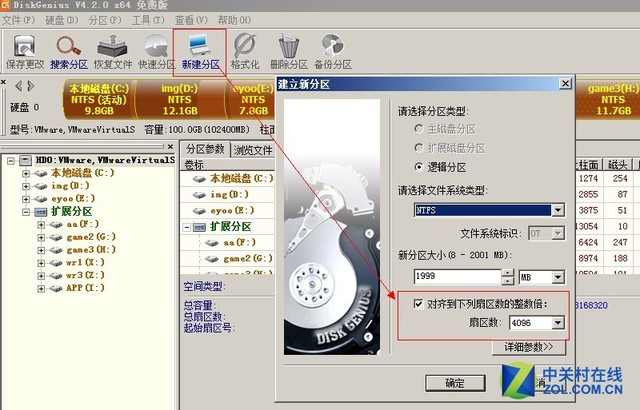Expand the 本地磁盘 (C:) tree node
The image size is (640, 410).
click(x=26, y=173)
